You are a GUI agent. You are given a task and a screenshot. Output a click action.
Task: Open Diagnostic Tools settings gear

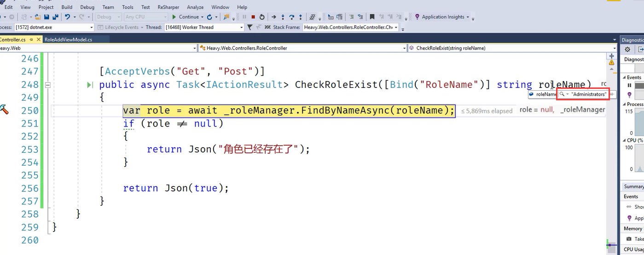(x=627, y=49)
